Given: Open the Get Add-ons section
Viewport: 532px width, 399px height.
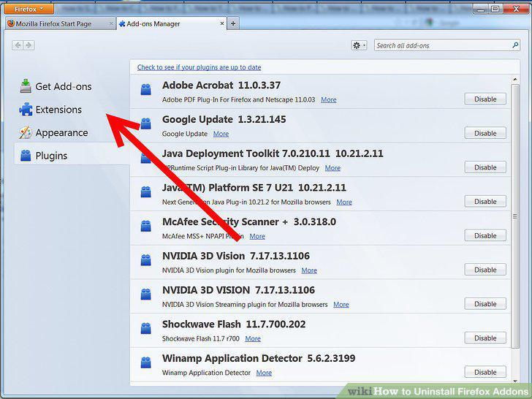Looking at the screenshot, I should [x=56, y=86].
